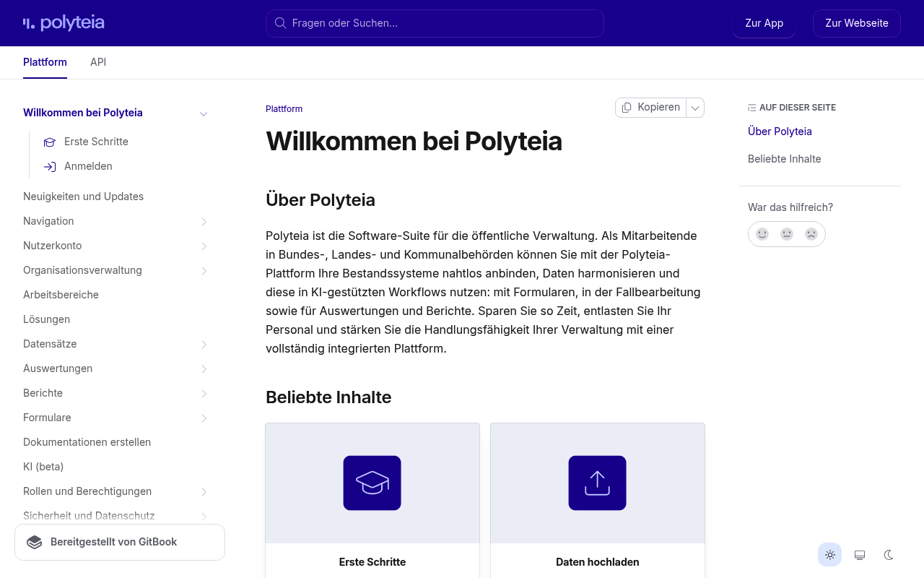The width and height of the screenshot is (924, 578).
Task: Open Arbeitsbereiche page
Action: tap(61, 295)
